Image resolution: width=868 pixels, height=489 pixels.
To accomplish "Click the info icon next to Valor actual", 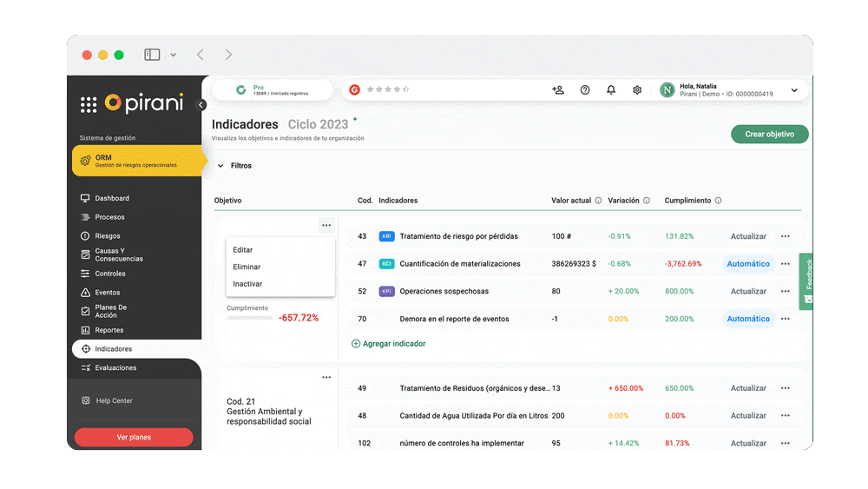I will point(598,201).
